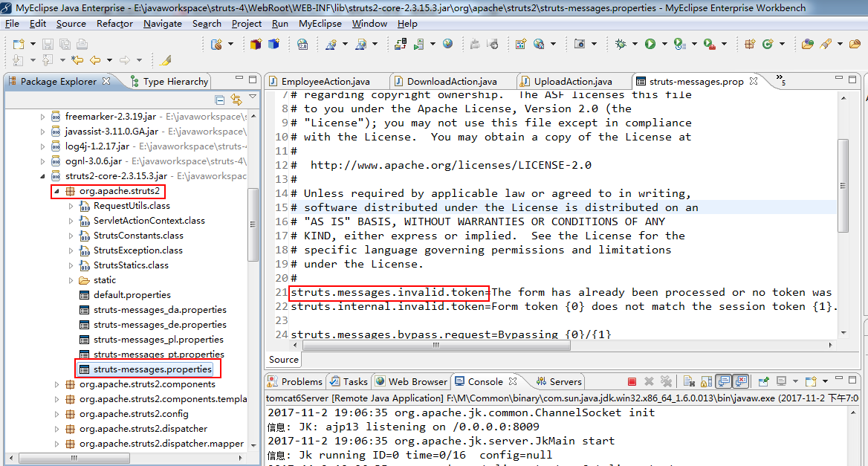The height and width of the screenshot is (466, 868).
Task: Click line 21 struts.messages.invalid.token text
Action: coord(389,292)
